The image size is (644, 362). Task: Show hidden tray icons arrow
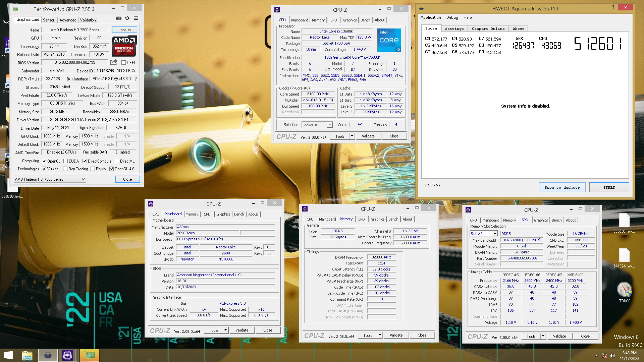pyautogui.click(x=596, y=356)
